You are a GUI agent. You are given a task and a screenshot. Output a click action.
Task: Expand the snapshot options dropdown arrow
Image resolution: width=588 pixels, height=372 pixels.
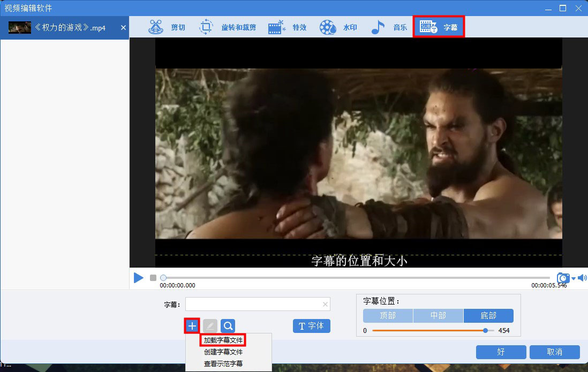pyautogui.click(x=574, y=279)
